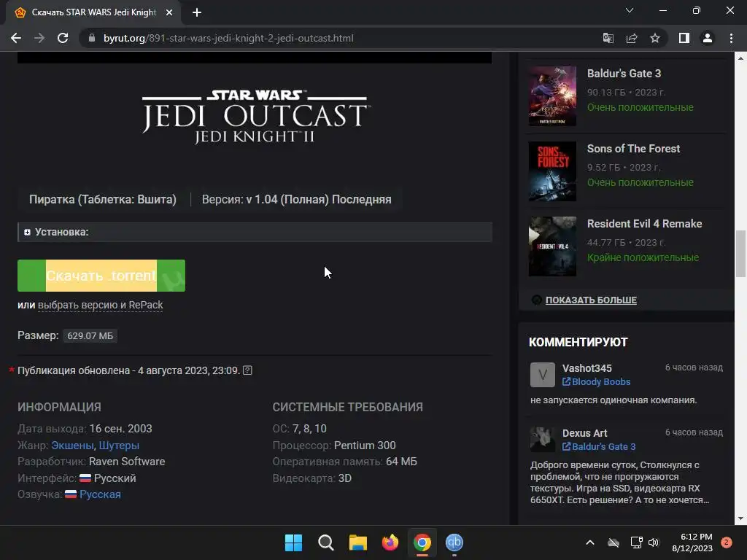Open the Шутеры genre link
This screenshot has height=560, width=747.
[119, 446]
